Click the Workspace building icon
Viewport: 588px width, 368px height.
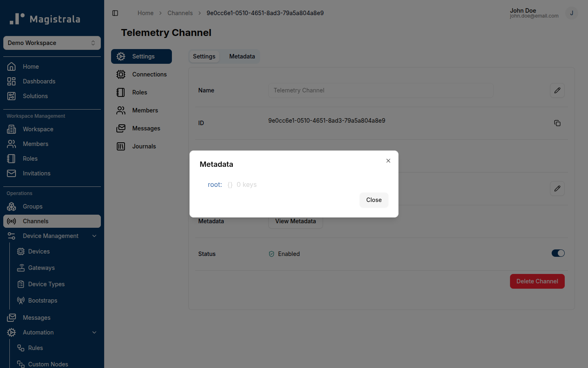click(x=11, y=129)
